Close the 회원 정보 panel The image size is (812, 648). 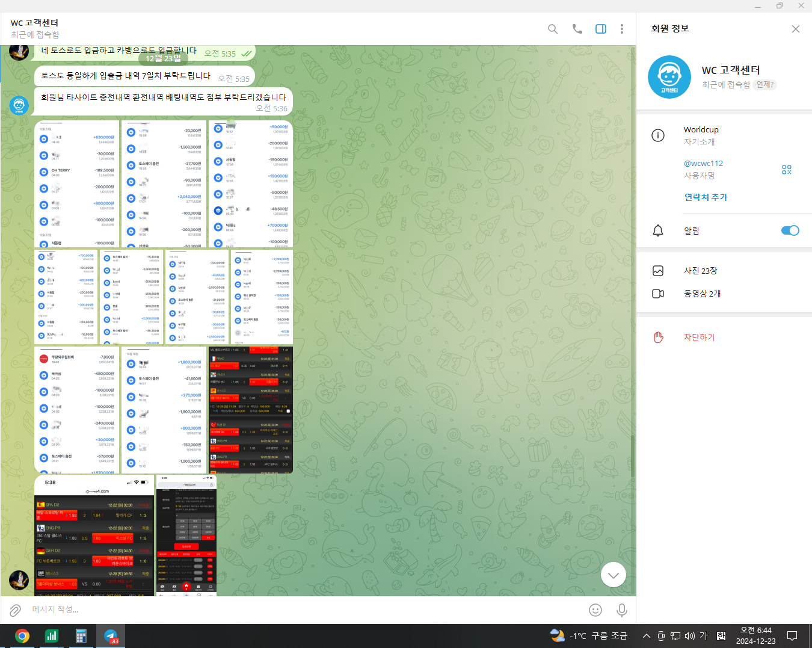coord(795,29)
